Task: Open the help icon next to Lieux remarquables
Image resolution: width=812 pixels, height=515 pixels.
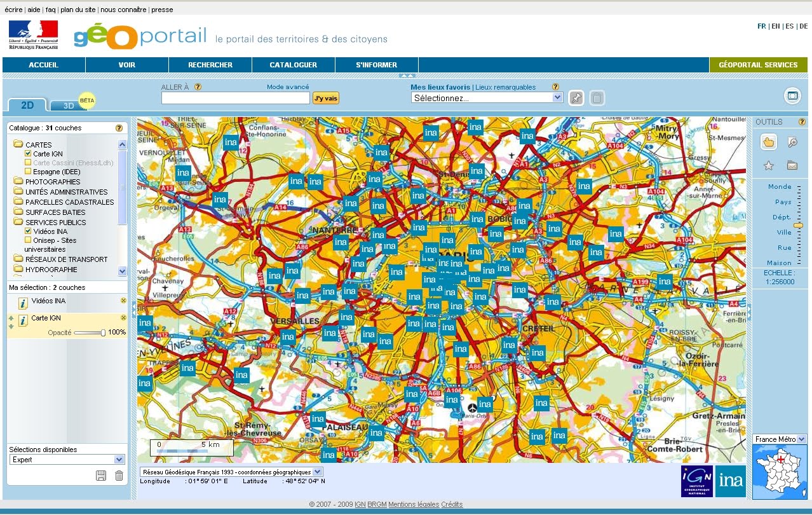Action: tap(555, 87)
